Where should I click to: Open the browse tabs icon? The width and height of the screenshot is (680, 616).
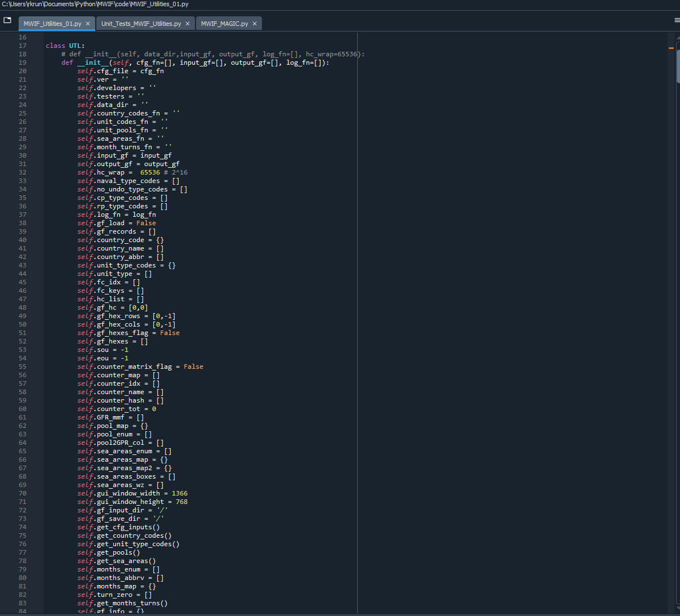tap(7, 20)
